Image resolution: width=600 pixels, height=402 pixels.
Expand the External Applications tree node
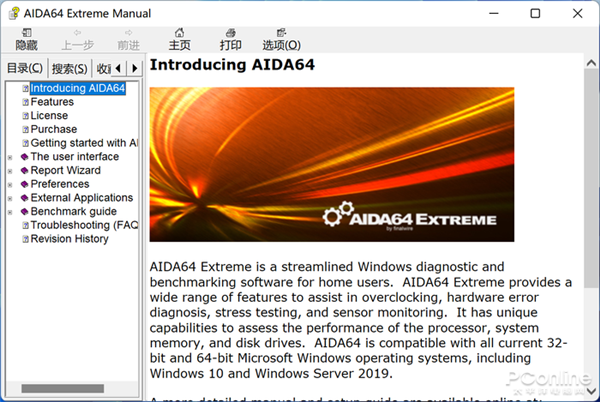tap(10, 198)
